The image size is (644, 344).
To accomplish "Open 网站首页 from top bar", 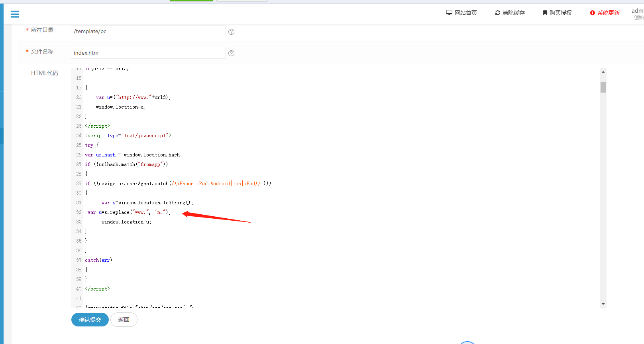I will coord(465,13).
